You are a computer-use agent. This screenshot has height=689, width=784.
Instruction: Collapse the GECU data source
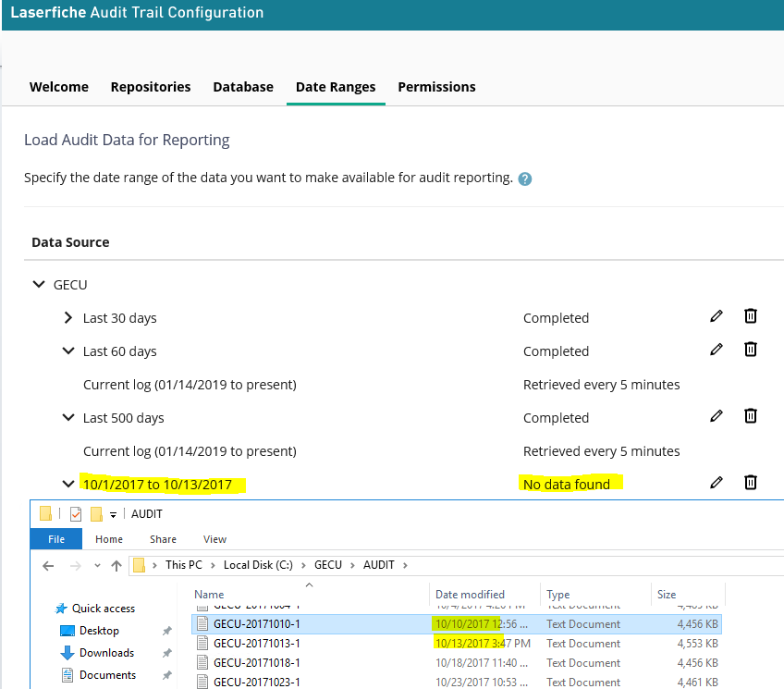click(39, 285)
